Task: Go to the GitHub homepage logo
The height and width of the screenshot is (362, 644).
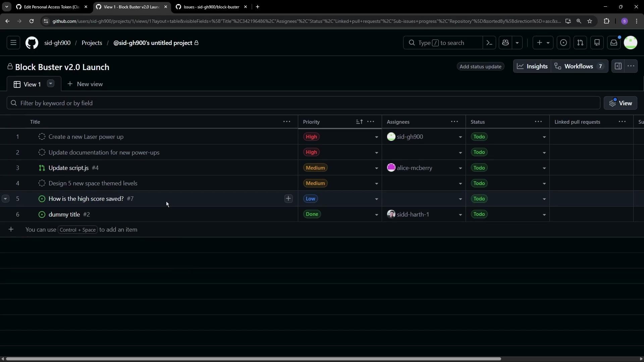Action: tap(32, 43)
